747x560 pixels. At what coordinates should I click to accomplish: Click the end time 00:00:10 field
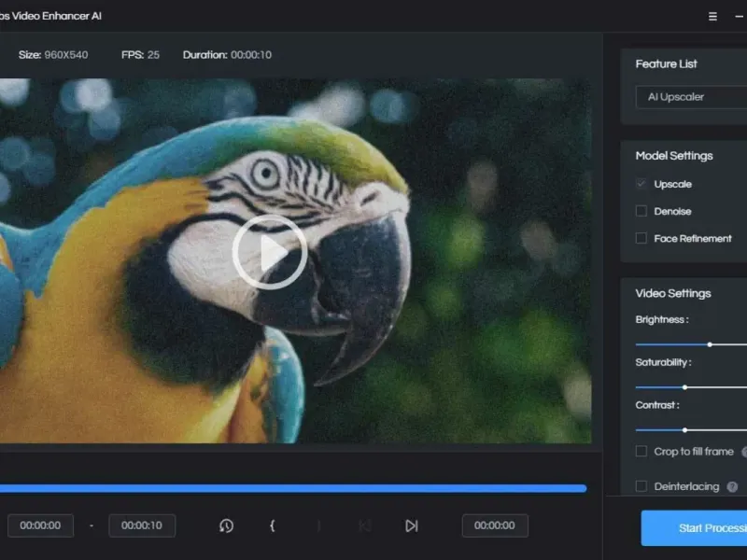tap(142, 525)
